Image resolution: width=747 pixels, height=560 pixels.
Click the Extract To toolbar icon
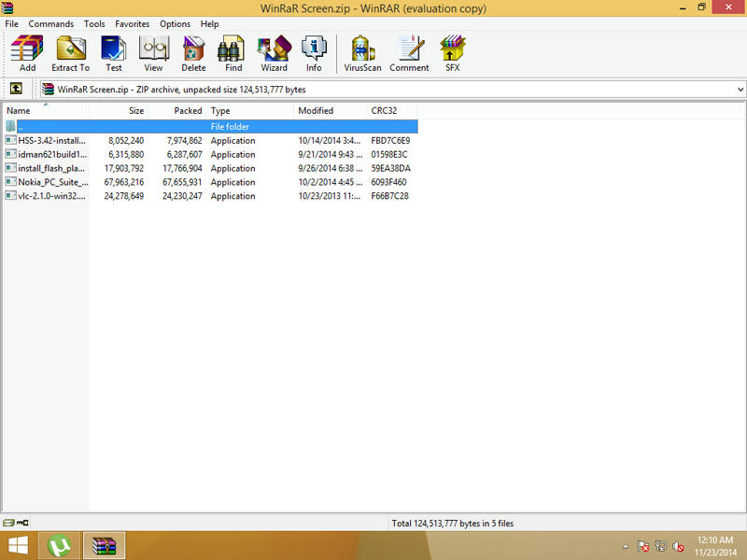click(71, 53)
